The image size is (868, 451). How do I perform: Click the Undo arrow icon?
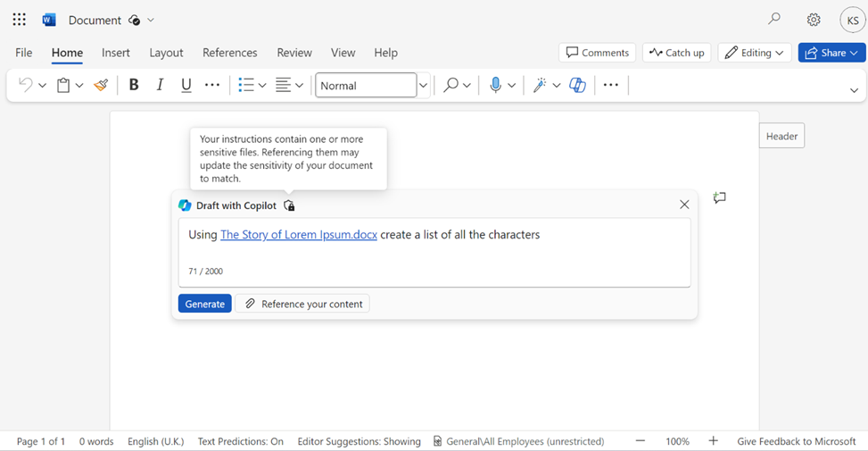(x=26, y=85)
